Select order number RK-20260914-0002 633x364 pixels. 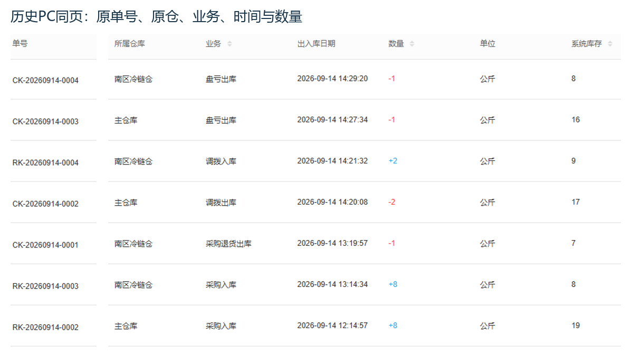[x=45, y=327]
